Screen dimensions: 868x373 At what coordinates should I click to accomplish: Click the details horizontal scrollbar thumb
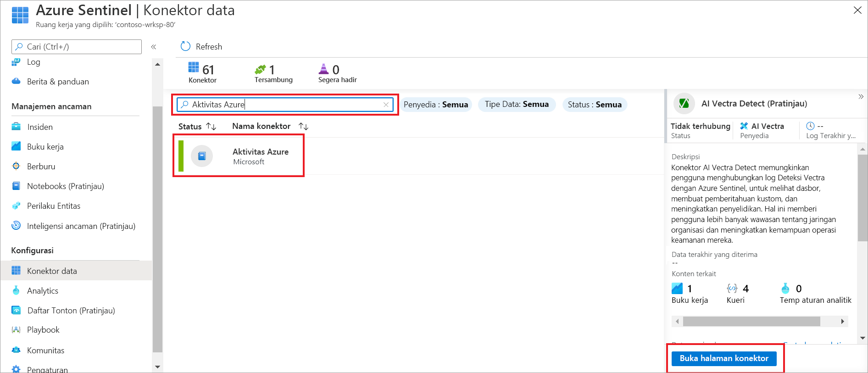(x=751, y=321)
